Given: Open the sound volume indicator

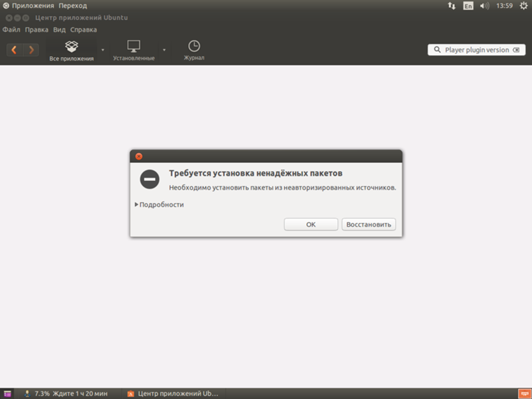Looking at the screenshot, I should (485, 6).
